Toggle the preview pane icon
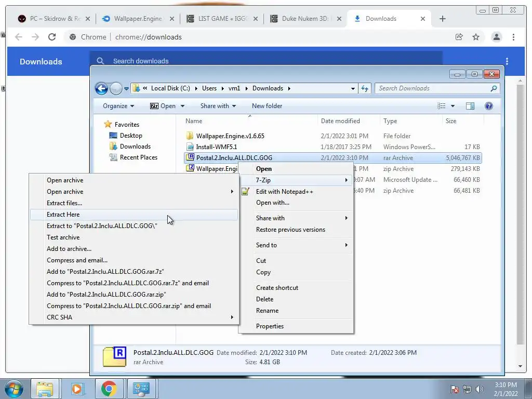532x399 pixels. pyautogui.click(x=470, y=106)
